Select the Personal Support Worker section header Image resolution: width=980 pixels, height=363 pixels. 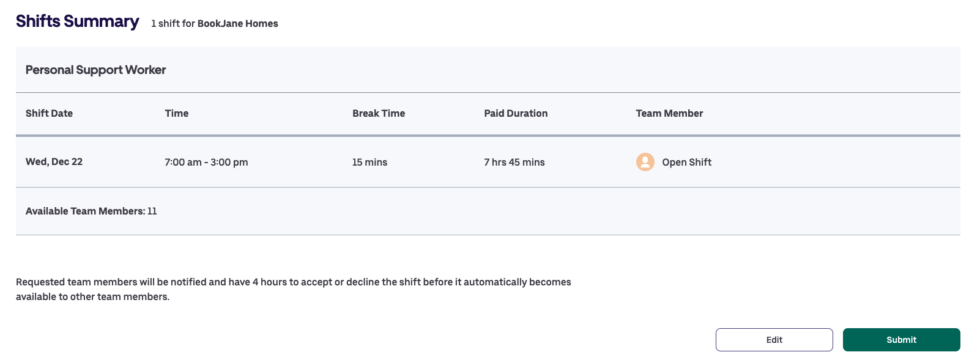95,70
